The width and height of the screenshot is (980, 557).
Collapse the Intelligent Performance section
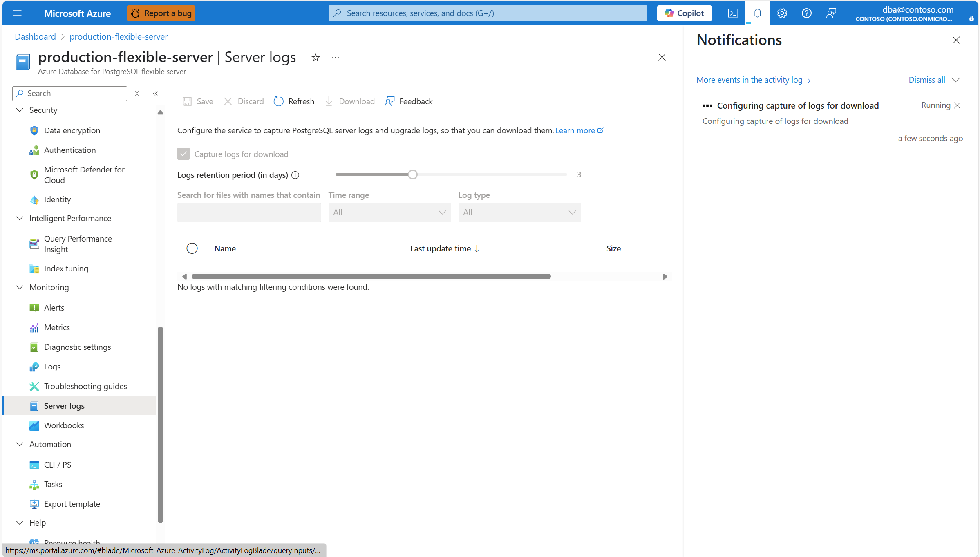[x=19, y=218]
